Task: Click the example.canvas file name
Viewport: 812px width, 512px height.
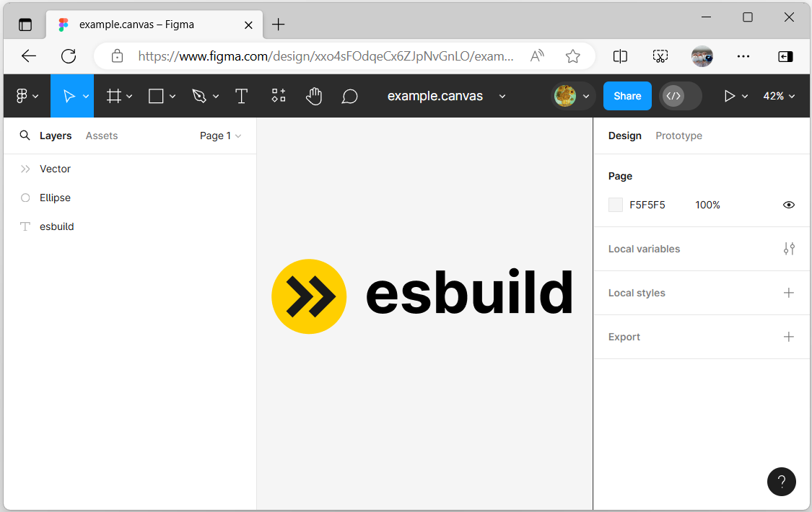Action: (435, 96)
